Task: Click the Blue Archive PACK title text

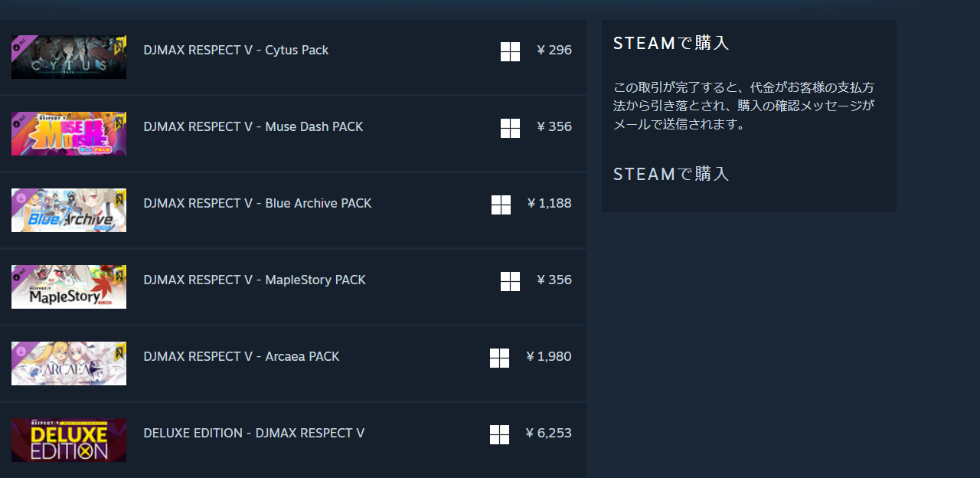Action: click(x=257, y=203)
